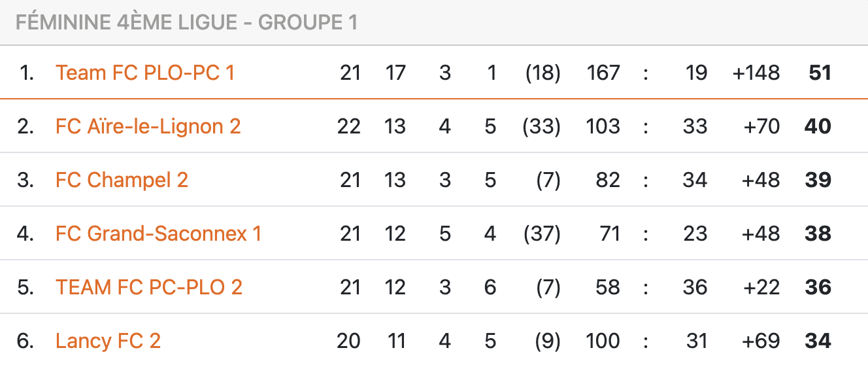Viewport: 868px width, 365px height.
Task: Select the 22 matches played for Aïre-le-Lignon 2
Action: pyautogui.click(x=349, y=126)
